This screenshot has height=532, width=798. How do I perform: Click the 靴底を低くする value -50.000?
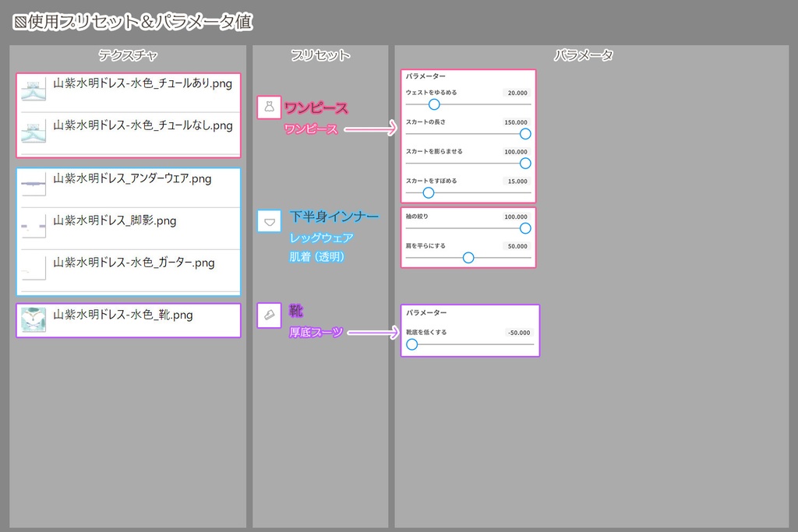click(x=519, y=333)
